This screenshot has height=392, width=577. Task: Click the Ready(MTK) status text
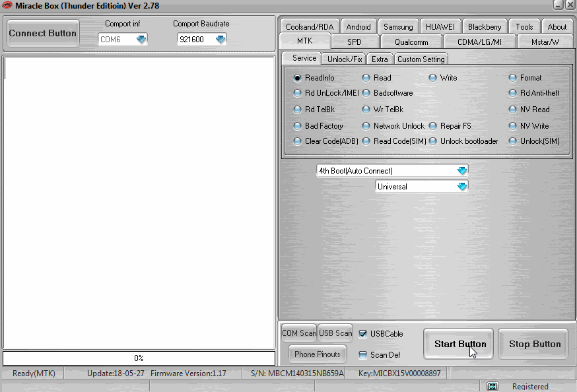pyautogui.click(x=34, y=374)
